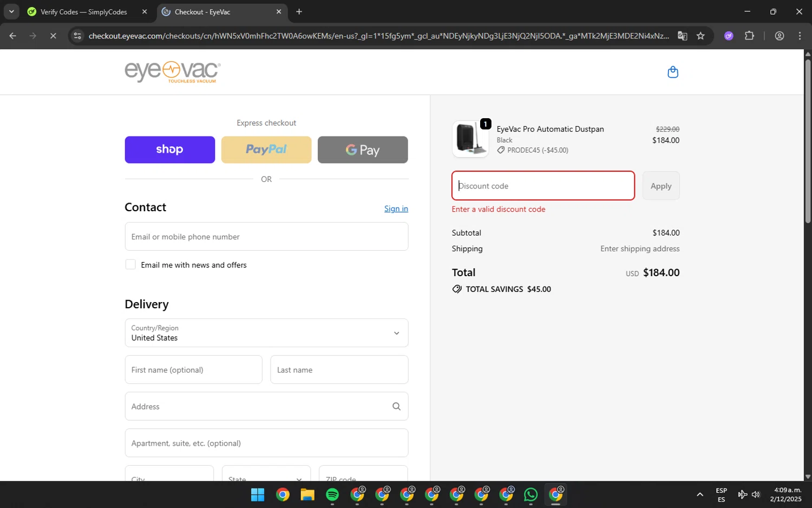Click the ESP language indicator
Screen dimensions: 812x508
point(721,494)
